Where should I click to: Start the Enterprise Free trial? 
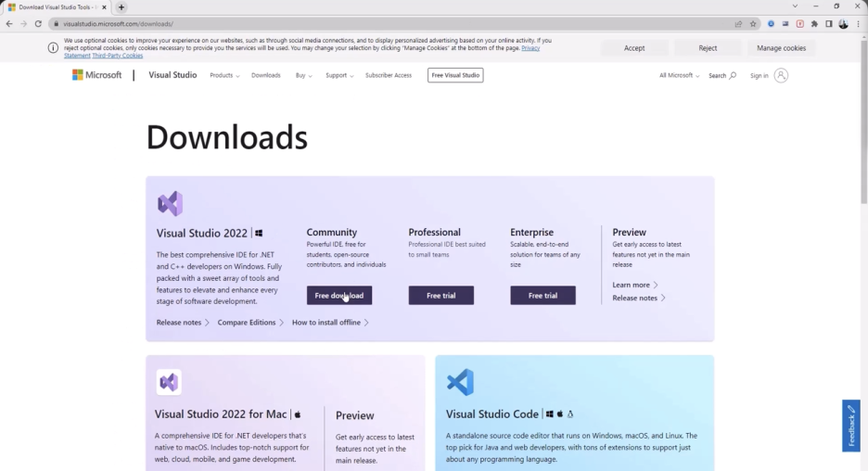(x=543, y=296)
